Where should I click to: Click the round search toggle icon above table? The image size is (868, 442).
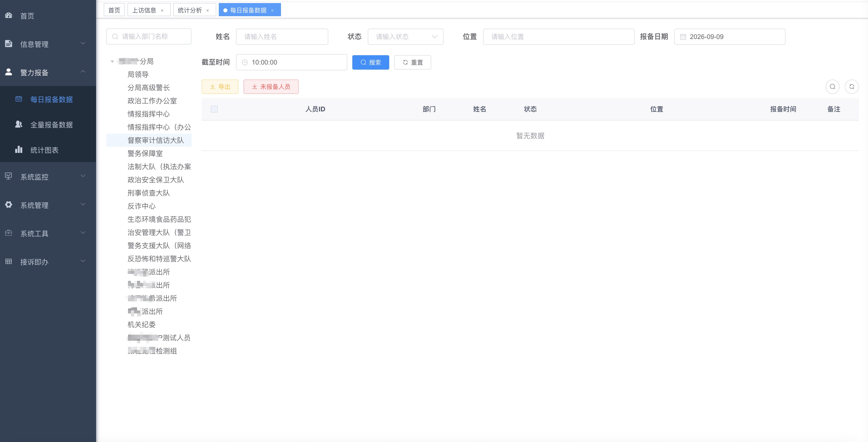click(x=832, y=87)
